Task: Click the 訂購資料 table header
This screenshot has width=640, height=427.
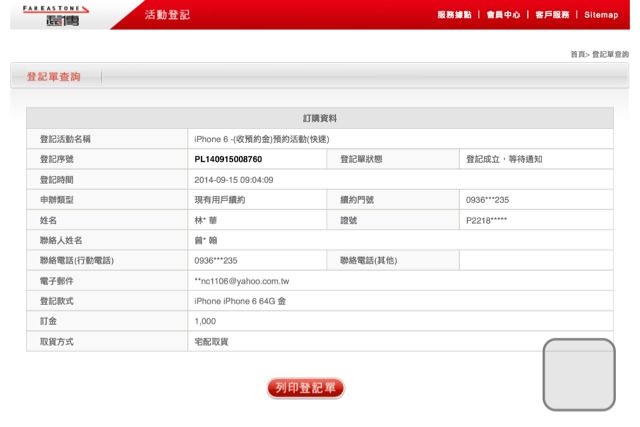Action: pyautogui.click(x=320, y=118)
